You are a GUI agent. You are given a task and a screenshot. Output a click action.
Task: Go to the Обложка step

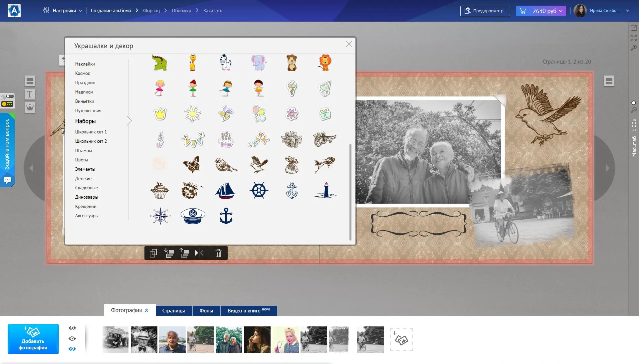pyautogui.click(x=181, y=11)
